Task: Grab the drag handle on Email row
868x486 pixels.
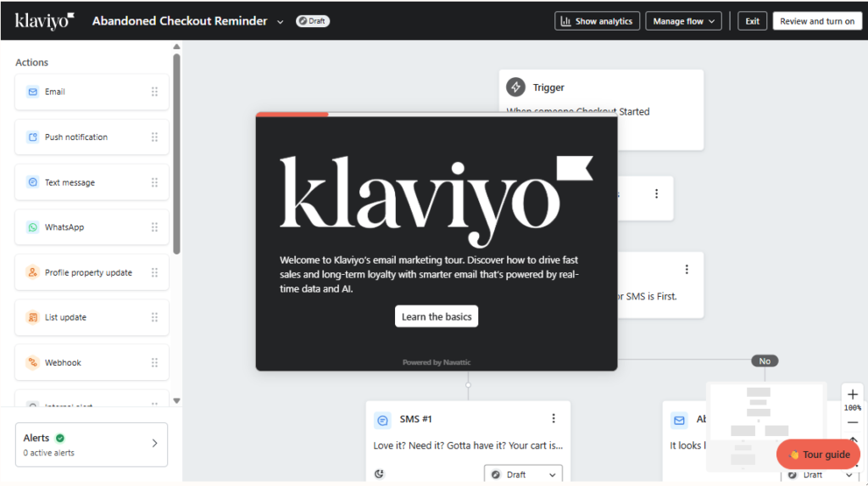Action: point(154,92)
